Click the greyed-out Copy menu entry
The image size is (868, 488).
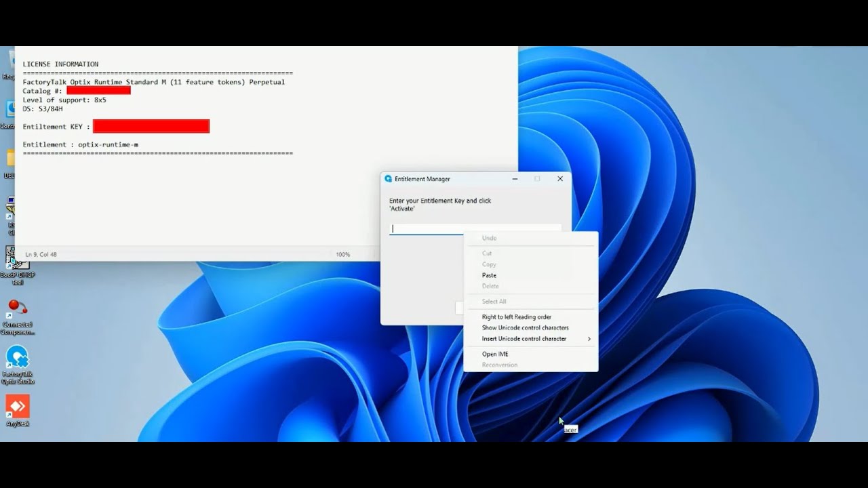coord(489,264)
